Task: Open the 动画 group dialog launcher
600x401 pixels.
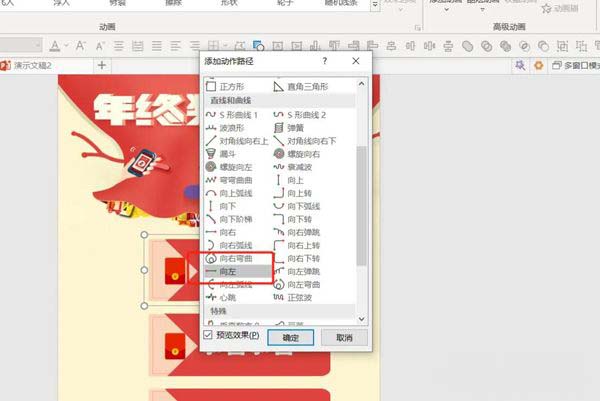Action: [x=417, y=28]
